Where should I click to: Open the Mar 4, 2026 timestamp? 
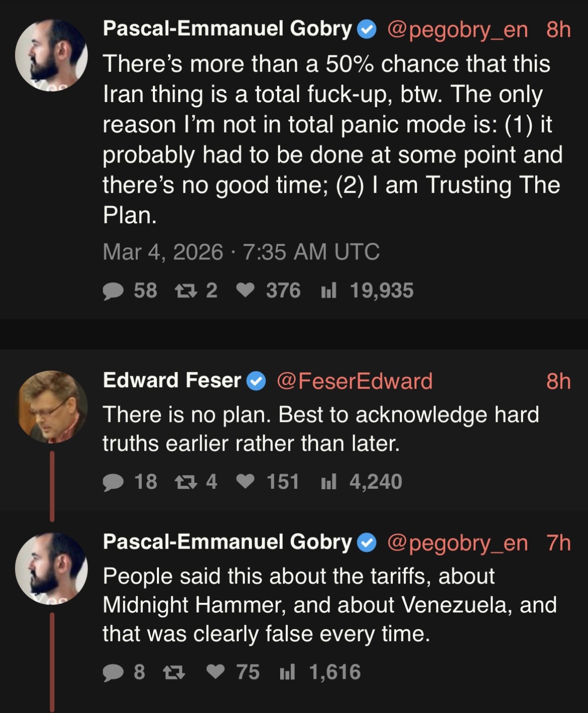(x=241, y=252)
